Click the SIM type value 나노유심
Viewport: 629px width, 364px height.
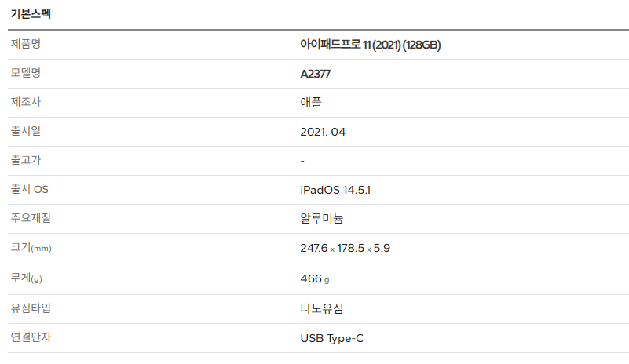(x=322, y=308)
